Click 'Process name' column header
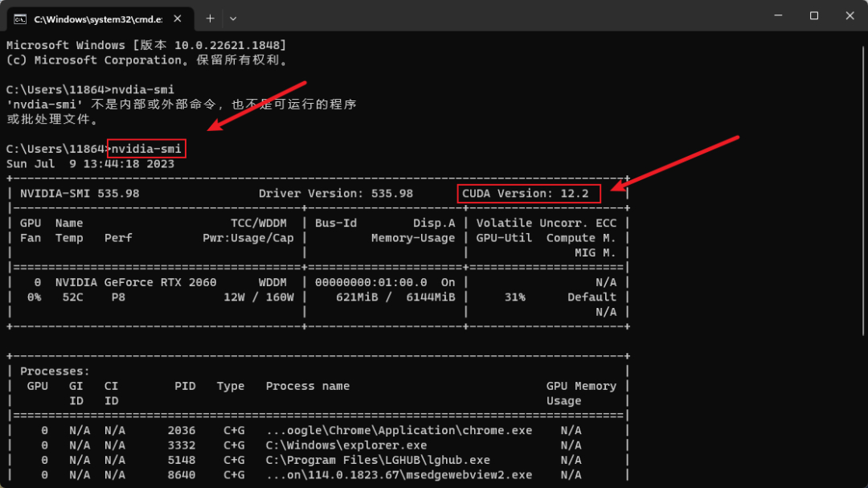The width and height of the screenshot is (868, 488). (307, 386)
